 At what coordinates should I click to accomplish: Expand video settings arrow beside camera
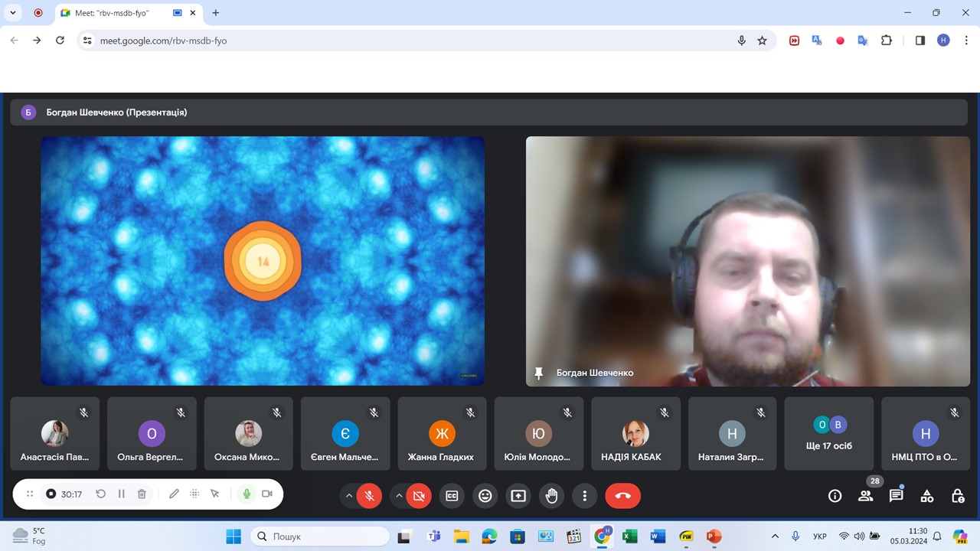point(398,496)
